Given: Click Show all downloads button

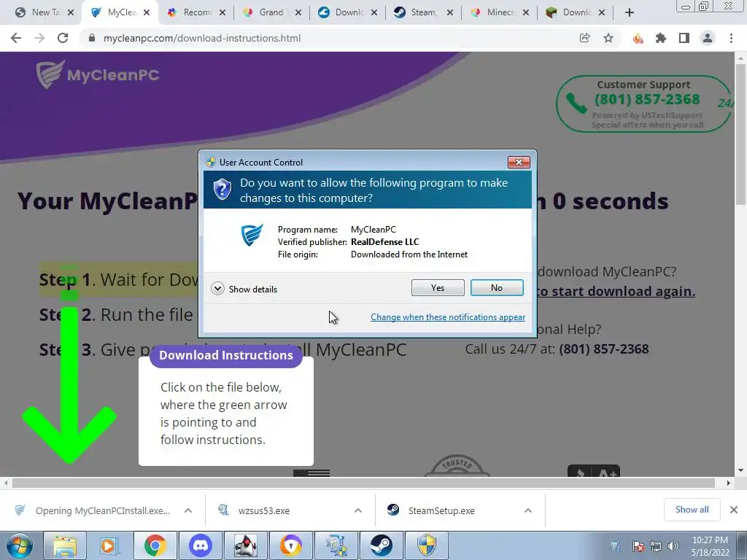Looking at the screenshot, I should (x=692, y=510).
